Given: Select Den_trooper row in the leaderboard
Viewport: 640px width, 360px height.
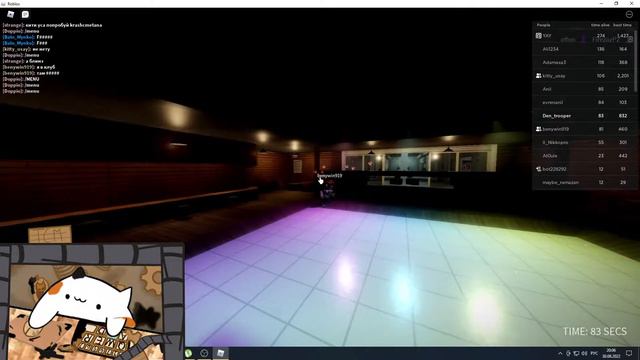Looking at the screenshot, I should 584,116.
